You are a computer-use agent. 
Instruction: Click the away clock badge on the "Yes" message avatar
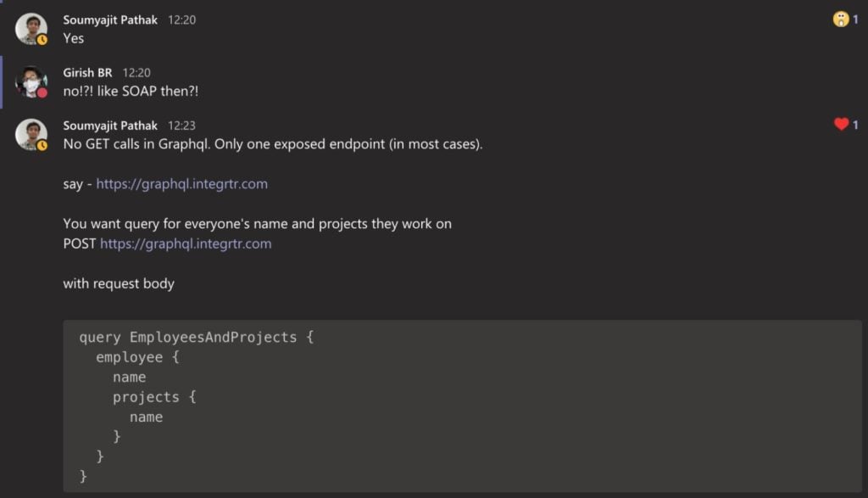42,40
